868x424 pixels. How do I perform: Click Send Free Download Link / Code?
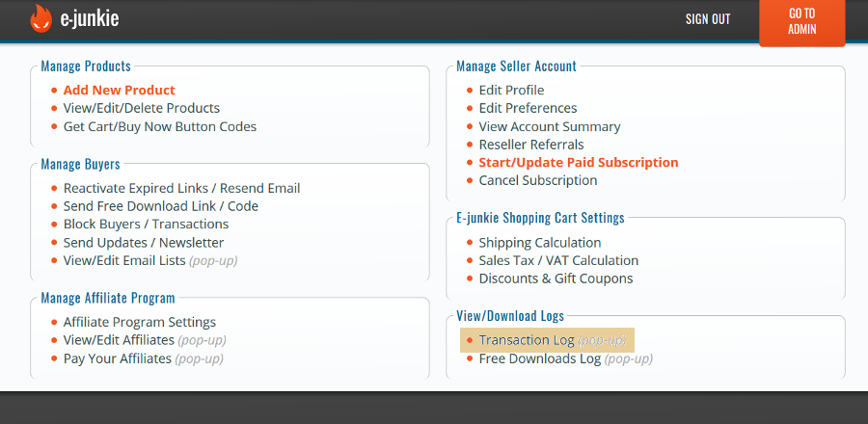[x=160, y=206]
